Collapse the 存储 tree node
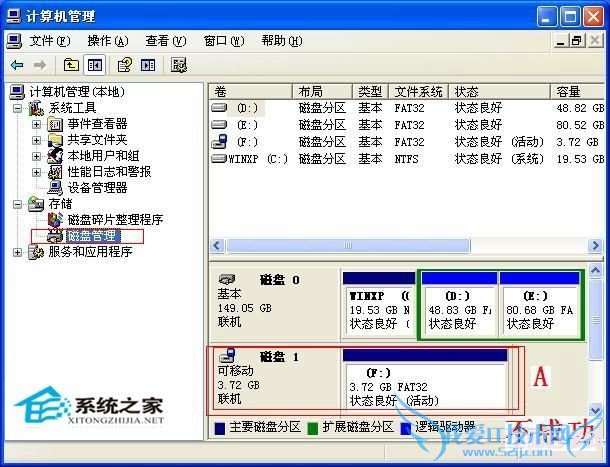The width and height of the screenshot is (610, 467). (17, 204)
